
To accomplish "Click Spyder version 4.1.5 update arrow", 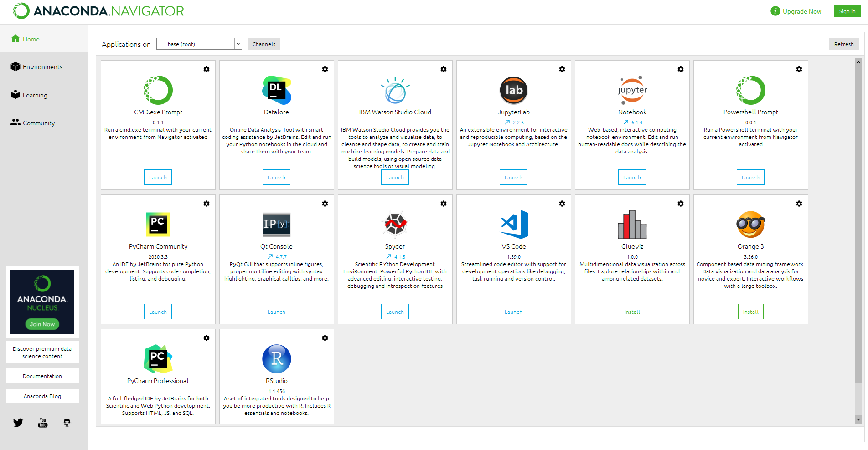I will [x=389, y=256].
